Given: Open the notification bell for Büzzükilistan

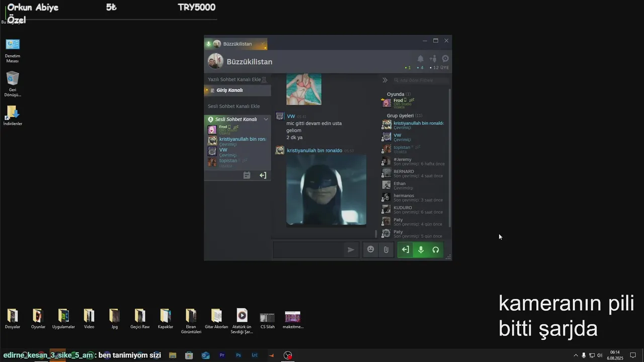Looking at the screenshot, I should click(421, 59).
